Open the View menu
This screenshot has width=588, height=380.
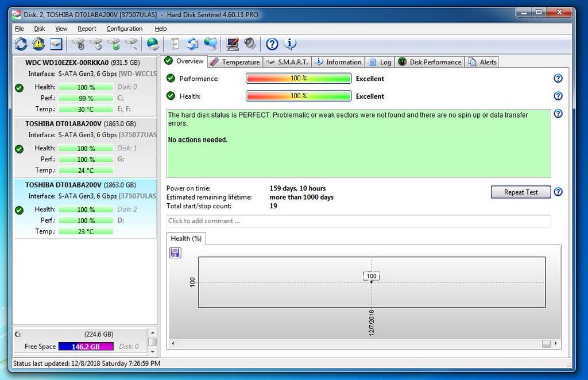61,29
